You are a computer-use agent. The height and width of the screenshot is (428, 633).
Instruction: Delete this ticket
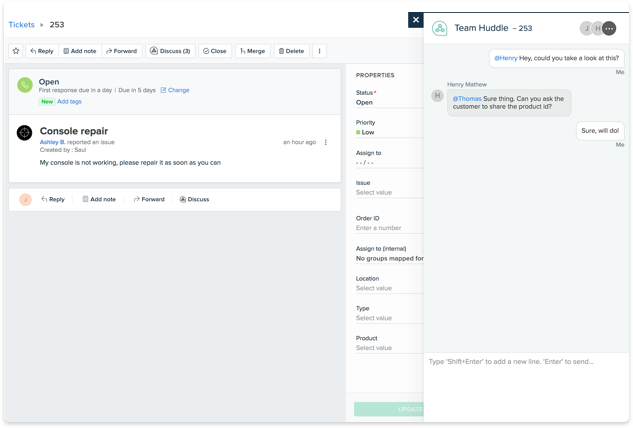point(291,51)
